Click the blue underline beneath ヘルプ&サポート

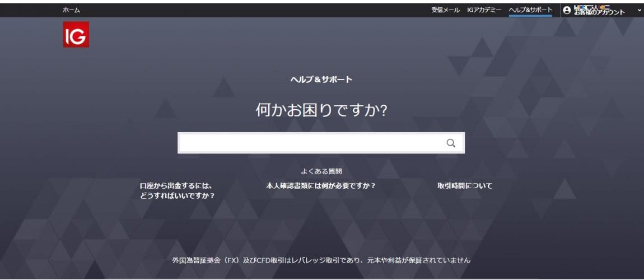[x=530, y=16]
